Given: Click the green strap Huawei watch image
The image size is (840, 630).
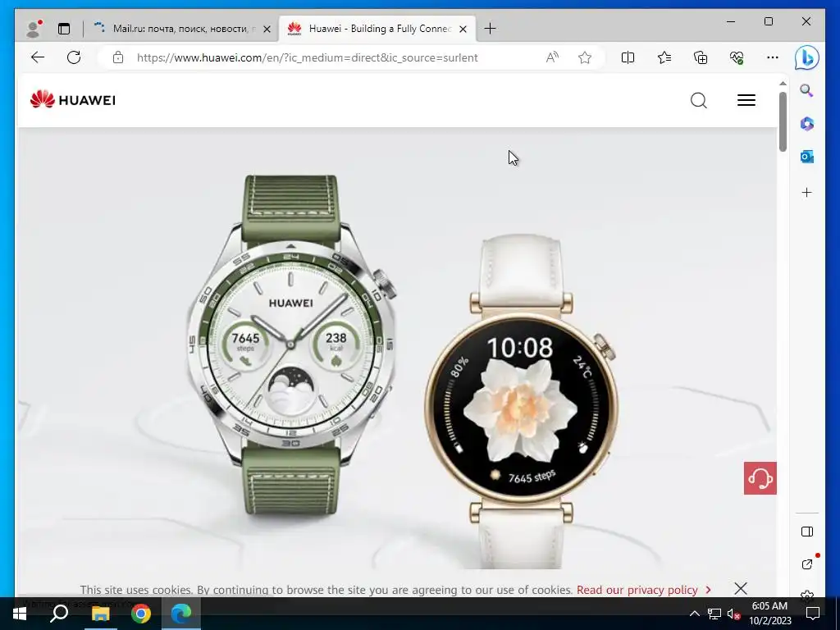Looking at the screenshot, I should pyautogui.click(x=291, y=345).
